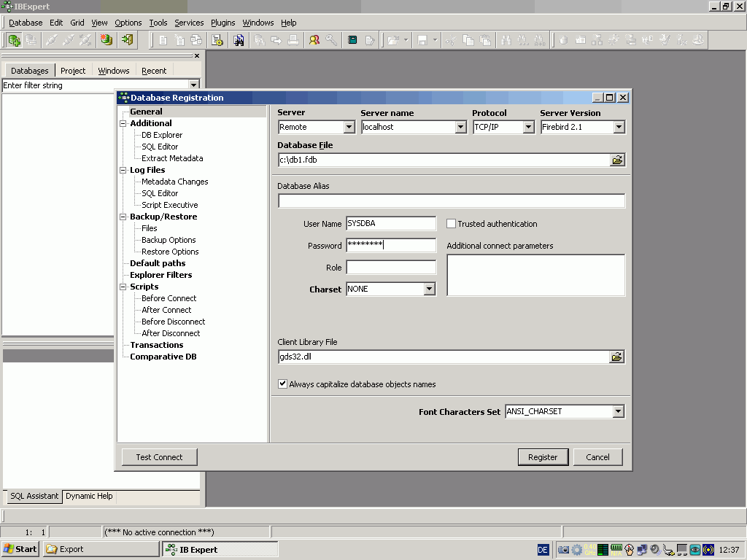Close the DB Explorer panel with X
Viewport: 747px width, 560px height.
(197, 55)
